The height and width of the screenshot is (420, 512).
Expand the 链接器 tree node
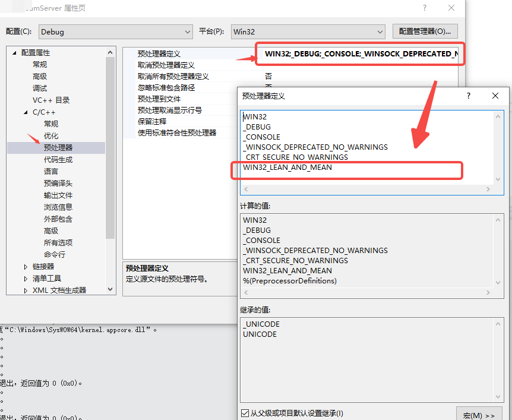click(x=24, y=266)
